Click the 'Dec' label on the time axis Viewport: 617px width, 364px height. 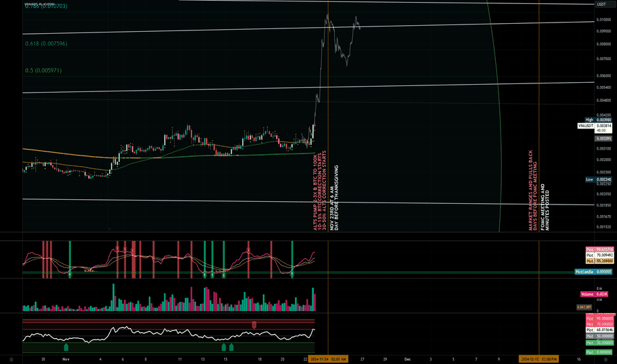click(408, 359)
